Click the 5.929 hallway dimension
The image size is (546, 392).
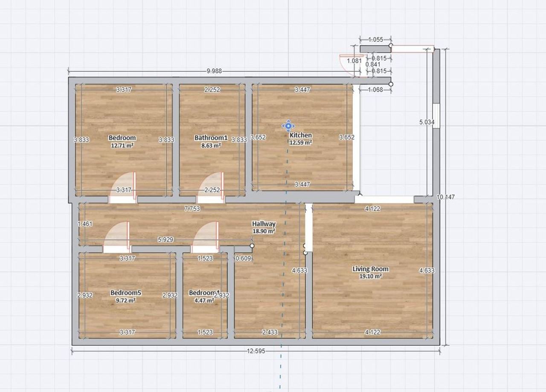166,240
